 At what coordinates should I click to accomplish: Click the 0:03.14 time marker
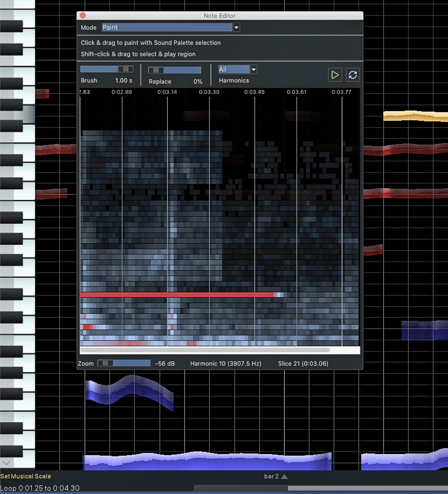pos(167,92)
